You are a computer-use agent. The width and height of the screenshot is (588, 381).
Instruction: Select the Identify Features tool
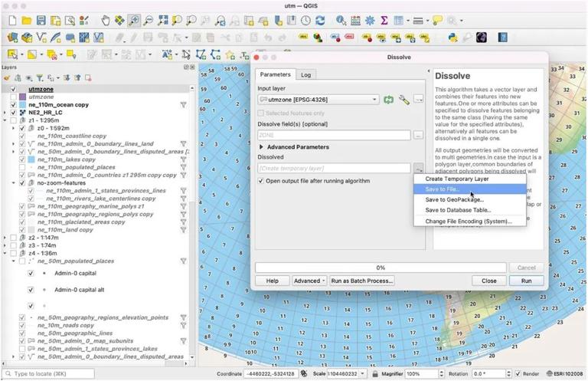tap(341, 20)
